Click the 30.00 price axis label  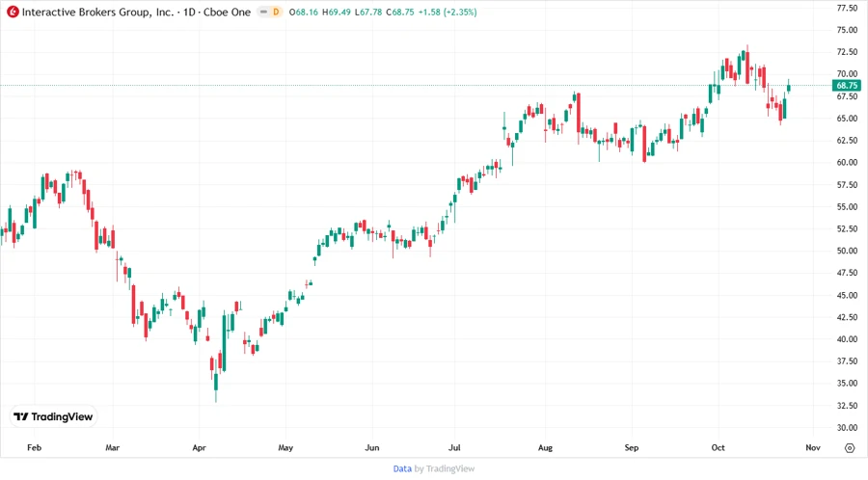tap(847, 427)
